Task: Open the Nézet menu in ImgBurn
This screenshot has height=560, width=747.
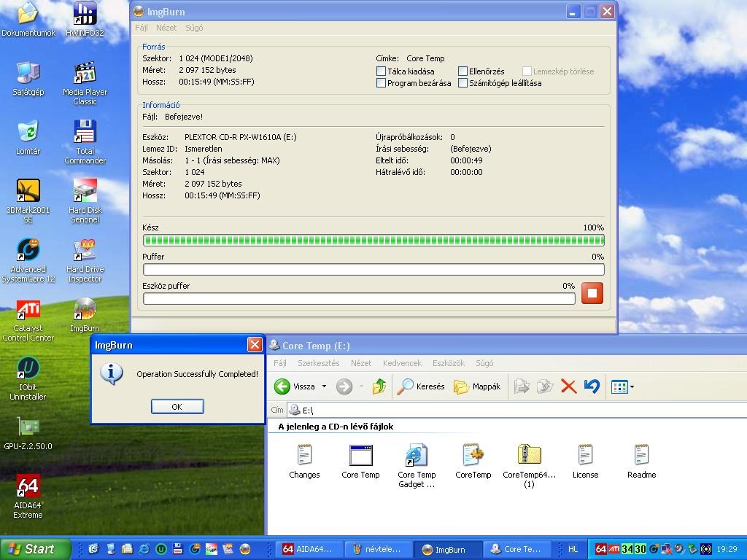Action: pos(166,28)
